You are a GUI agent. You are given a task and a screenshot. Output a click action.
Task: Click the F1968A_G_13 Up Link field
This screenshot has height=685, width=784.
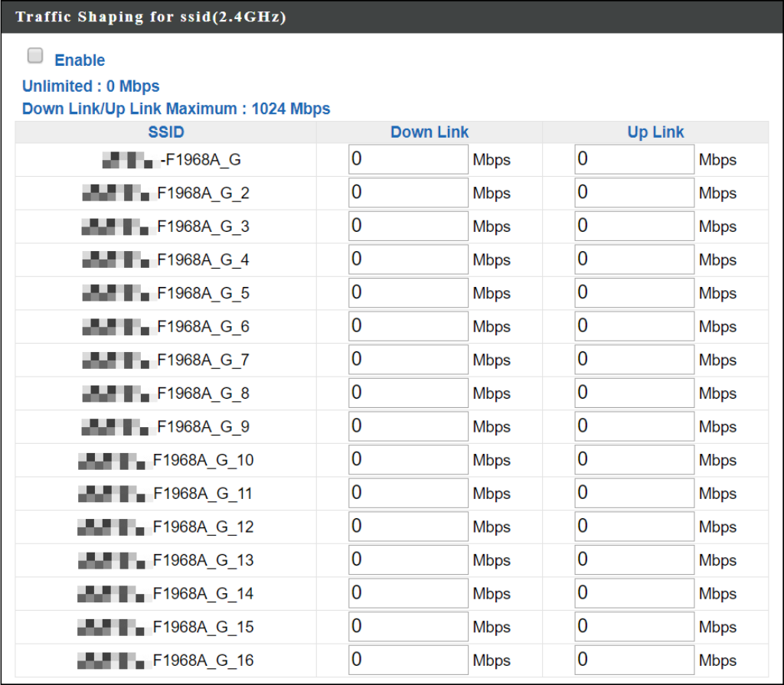click(634, 560)
